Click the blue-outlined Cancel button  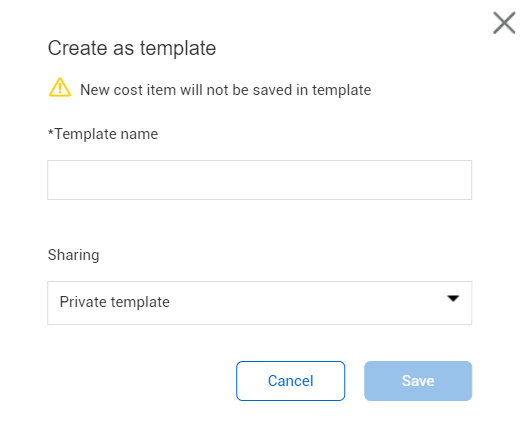[290, 381]
